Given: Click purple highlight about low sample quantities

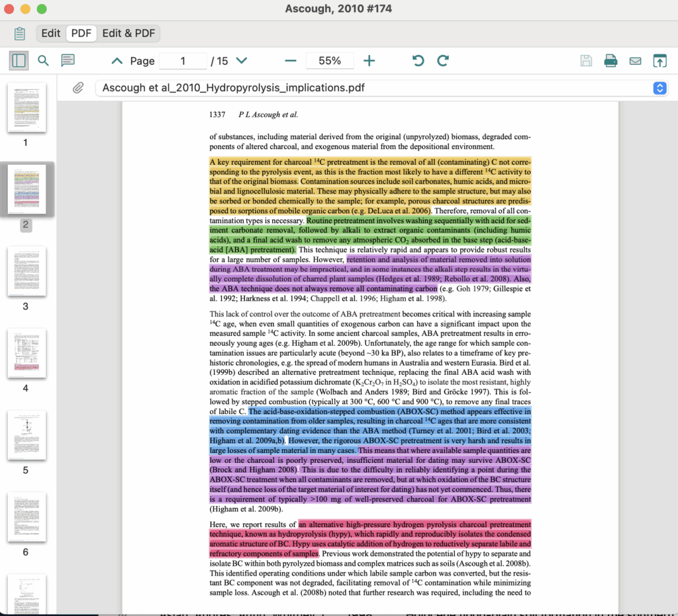Looking at the screenshot, I should tap(370, 475).
